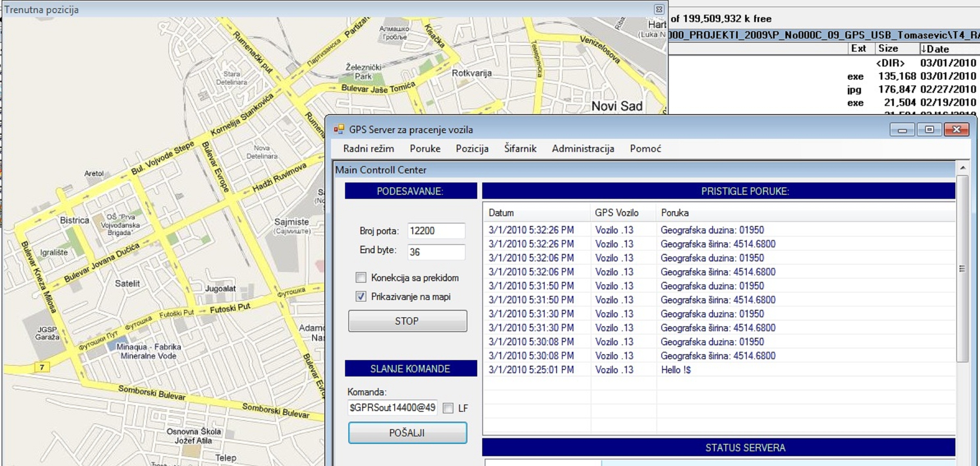Select the 176,847 jpg file row
Screen dimensions: 980x466
pos(825,89)
